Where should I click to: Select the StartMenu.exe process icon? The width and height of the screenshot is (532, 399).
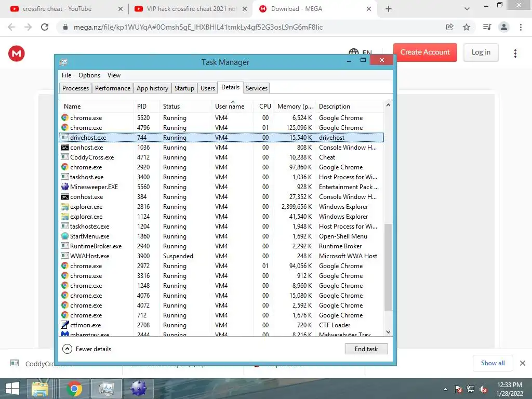pos(65,236)
